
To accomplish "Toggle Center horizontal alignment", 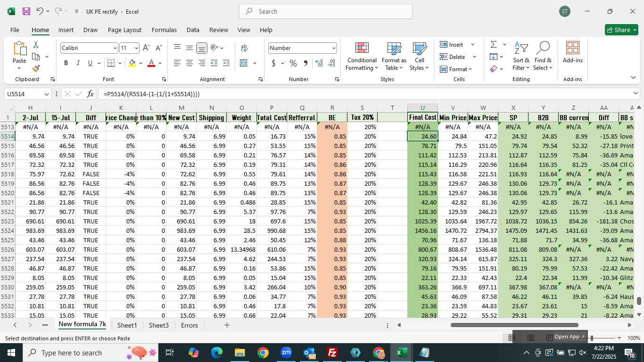I will click(x=190, y=63).
